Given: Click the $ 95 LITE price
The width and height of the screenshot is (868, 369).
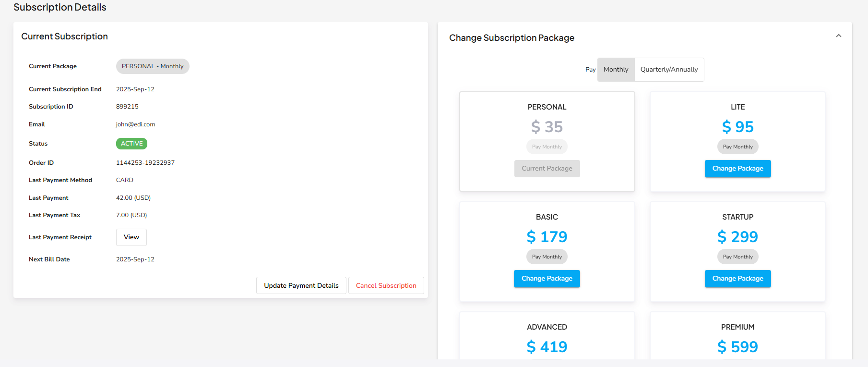Looking at the screenshot, I should pos(737,127).
